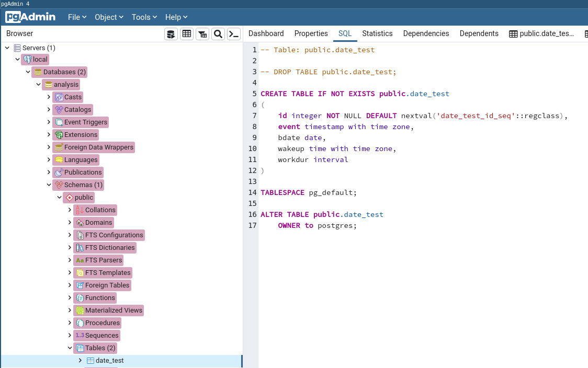588x368 pixels.
Task: Select the Materialized Views tree item
Action: pos(114,310)
